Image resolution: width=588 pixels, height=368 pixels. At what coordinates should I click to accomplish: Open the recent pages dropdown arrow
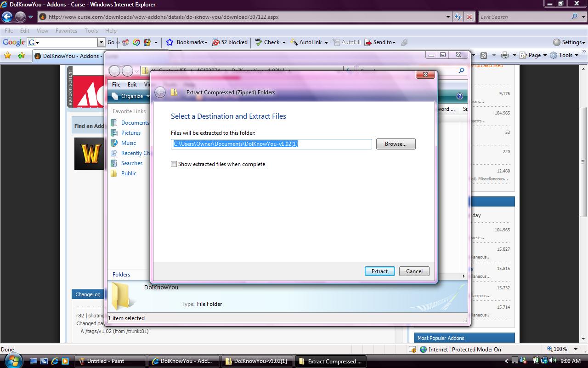coord(30,17)
